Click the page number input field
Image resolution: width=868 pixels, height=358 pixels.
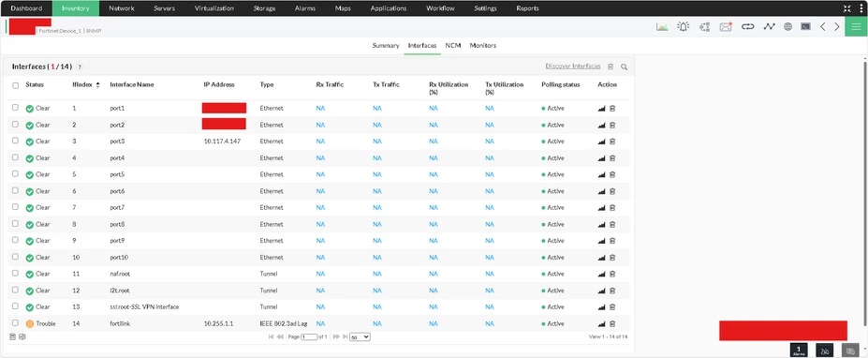[309, 337]
